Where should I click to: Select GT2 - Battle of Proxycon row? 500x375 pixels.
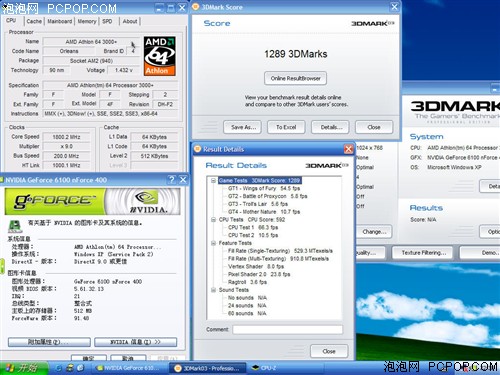pyautogui.click(x=267, y=196)
